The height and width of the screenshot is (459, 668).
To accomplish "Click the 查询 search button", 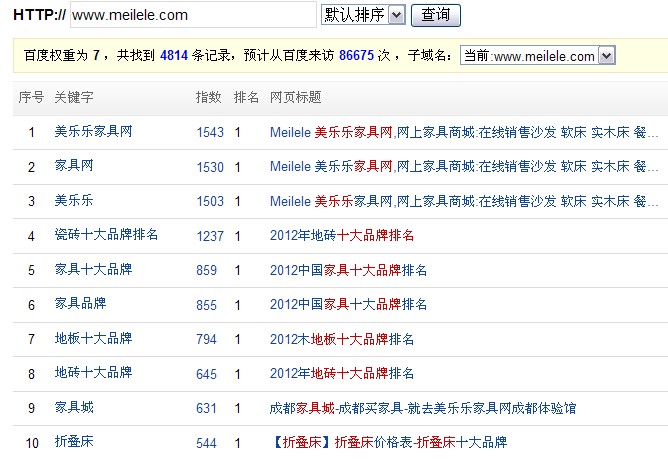I will (x=435, y=15).
